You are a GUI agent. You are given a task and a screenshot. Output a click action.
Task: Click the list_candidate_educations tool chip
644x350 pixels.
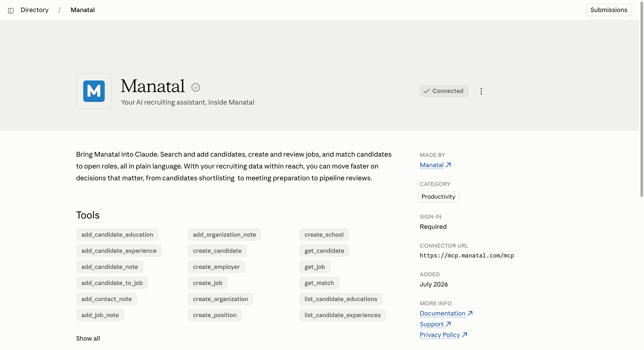click(x=341, y=299)
